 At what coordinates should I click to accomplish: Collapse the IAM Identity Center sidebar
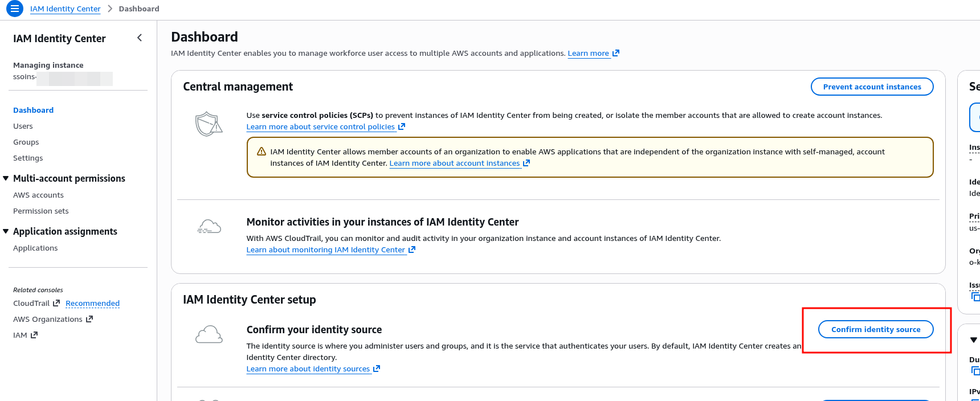pyautogui.click(x=140, y=38)
